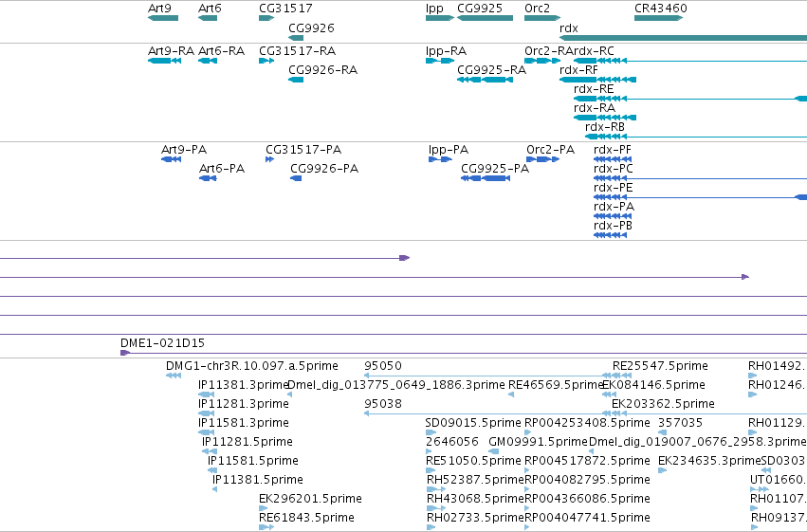Click the rdx-PF protein feature

(x=613, y=159)
